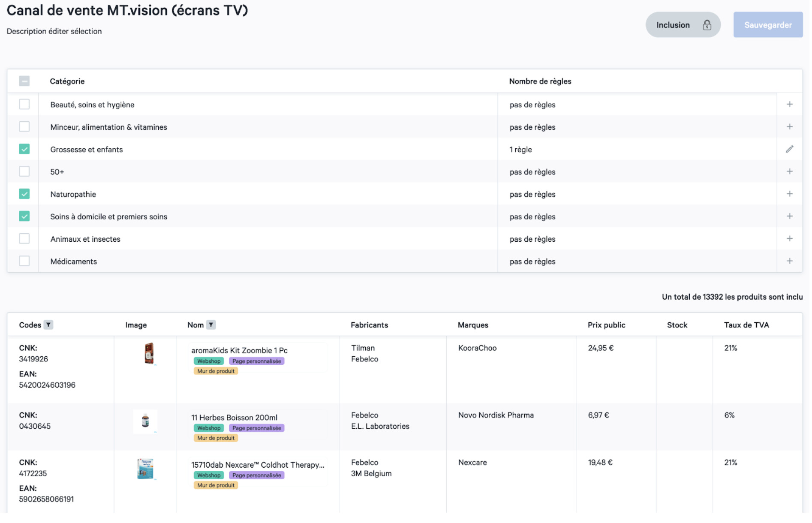
Task: Click the Sauvegarder button
Action: point(768,25)
